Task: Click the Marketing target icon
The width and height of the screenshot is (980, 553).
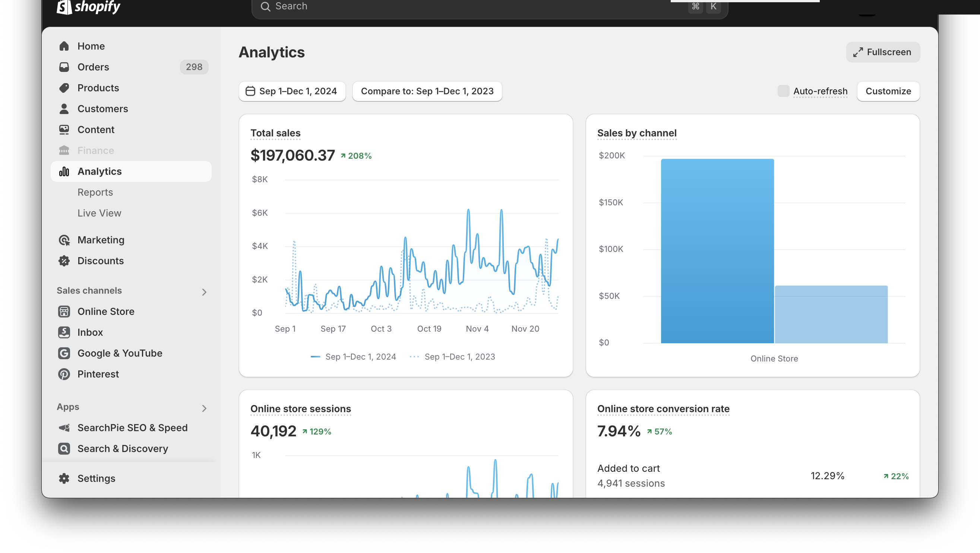Action: 64,240
